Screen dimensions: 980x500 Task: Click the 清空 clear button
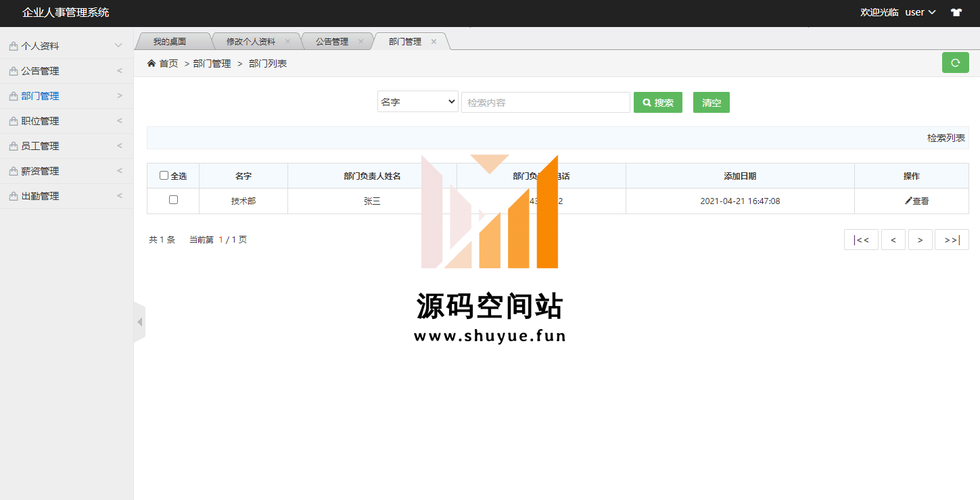click(711, 103)
